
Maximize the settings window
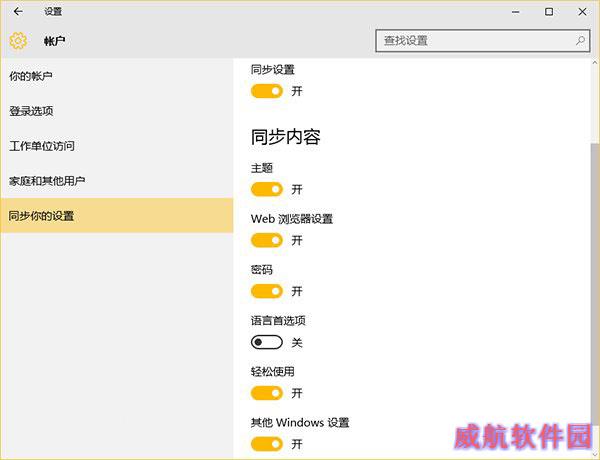[x=549, y=12]
